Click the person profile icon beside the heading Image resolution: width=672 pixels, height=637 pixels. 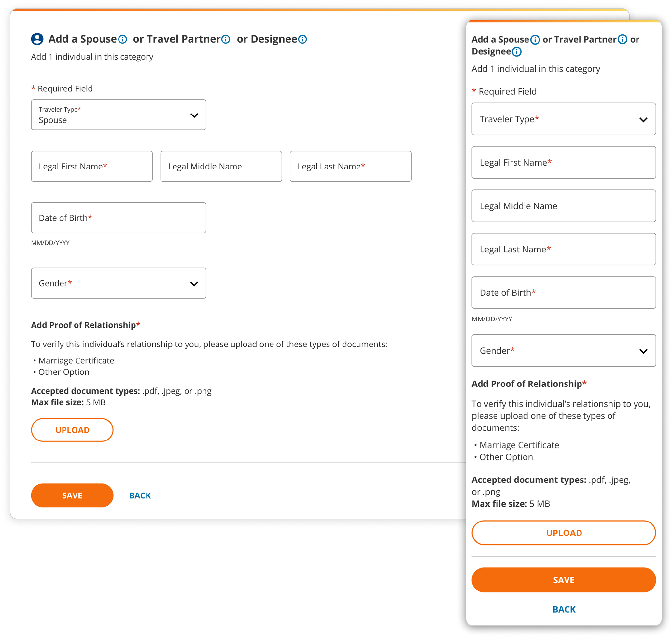(x=37, y=38)
